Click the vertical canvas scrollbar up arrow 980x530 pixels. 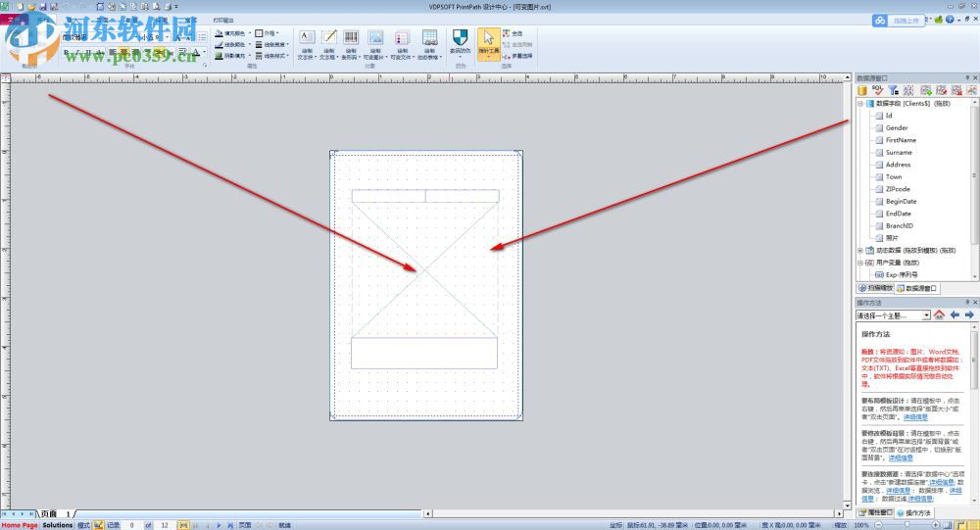[x=848, y=77]
